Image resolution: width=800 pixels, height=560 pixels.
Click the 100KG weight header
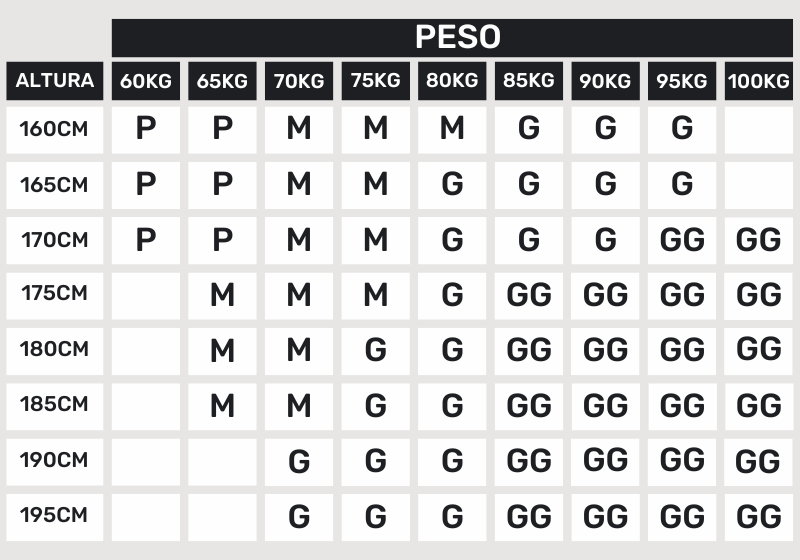758,81
